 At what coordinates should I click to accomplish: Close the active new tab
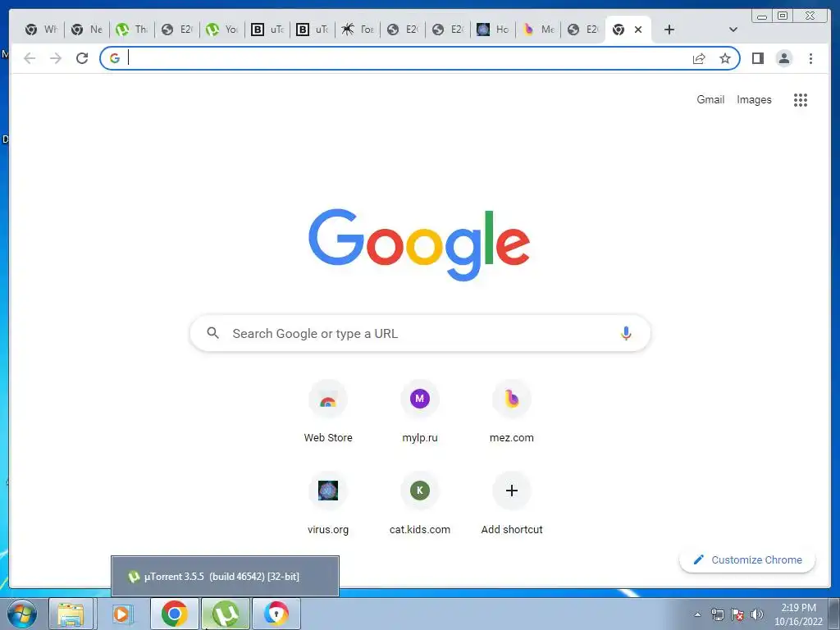pos(638,30)
